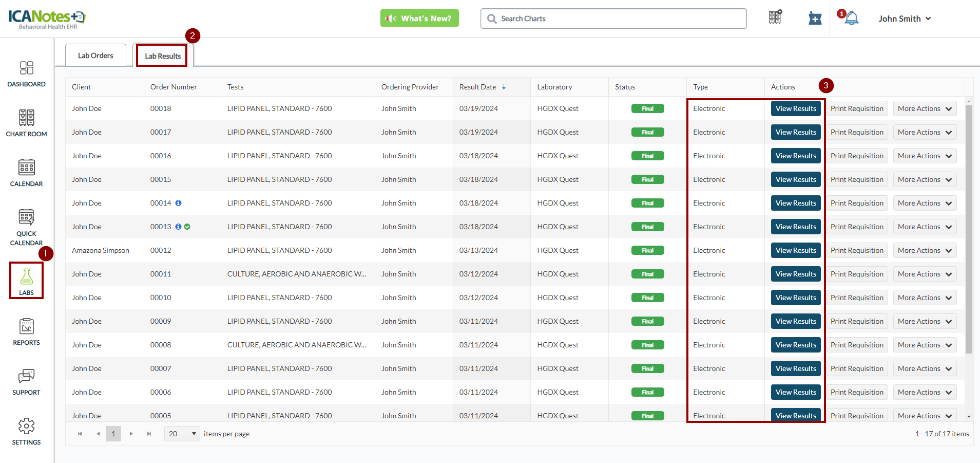Switch to the Lab Orders tab
This screenshot has width=980, height=463.
(x=95, y=55)
